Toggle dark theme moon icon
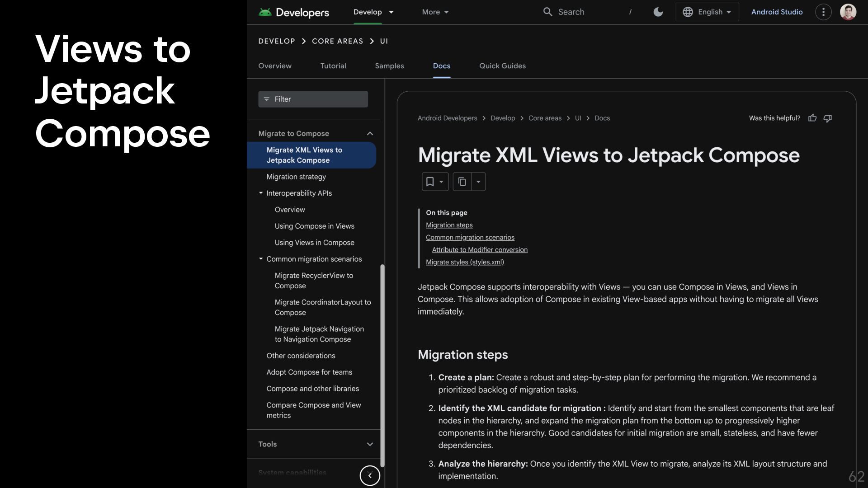The image size is (868, 488). tap(658, 12)
